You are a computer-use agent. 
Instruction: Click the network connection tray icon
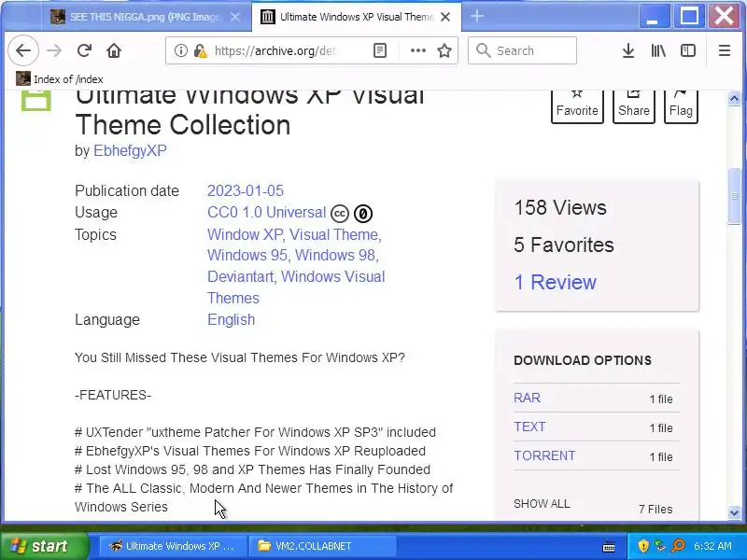click(x=660, y=546)
